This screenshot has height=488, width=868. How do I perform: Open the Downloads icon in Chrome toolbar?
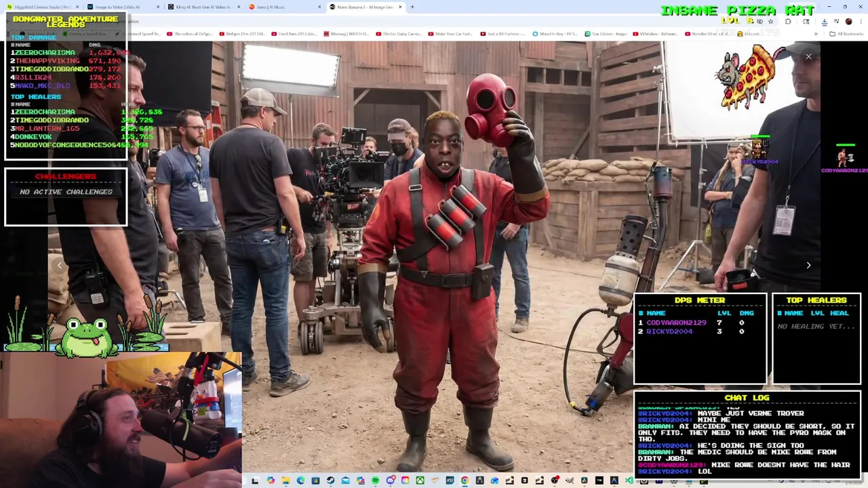(x=825, y=22)
